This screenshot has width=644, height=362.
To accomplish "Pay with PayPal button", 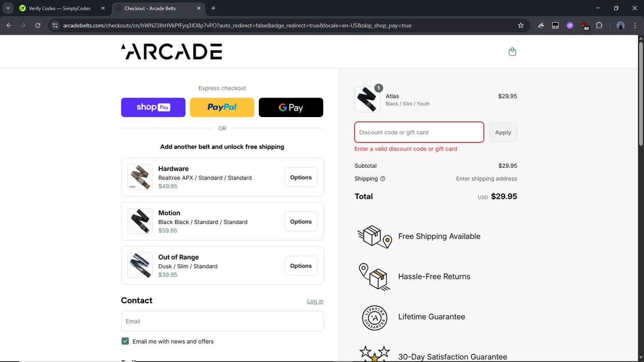I will (222, 107).
